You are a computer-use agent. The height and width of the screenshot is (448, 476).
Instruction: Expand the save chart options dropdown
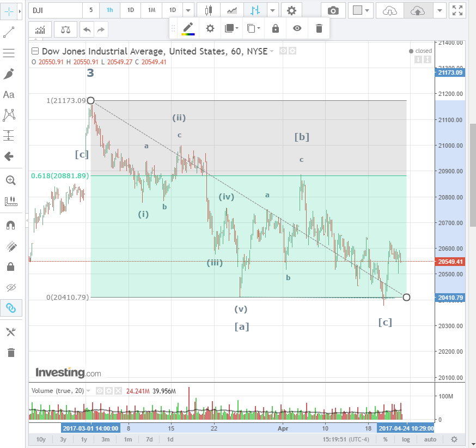(440, 11)
